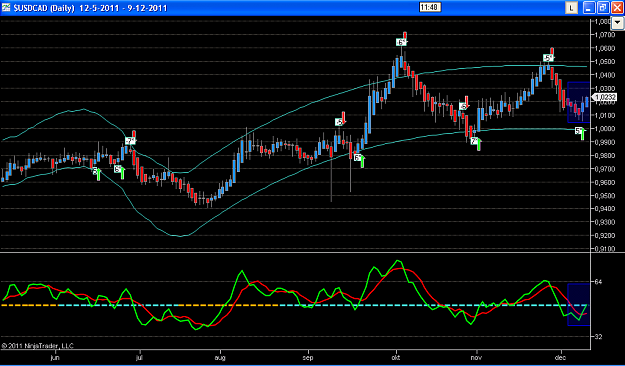Click the 'okt' date axis label

coord(396,357)
